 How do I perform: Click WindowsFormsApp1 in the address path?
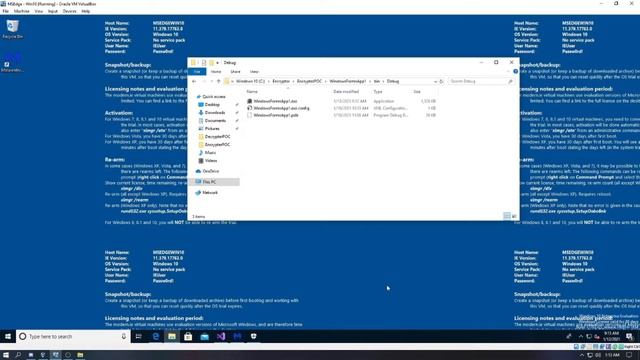[348, 81]
